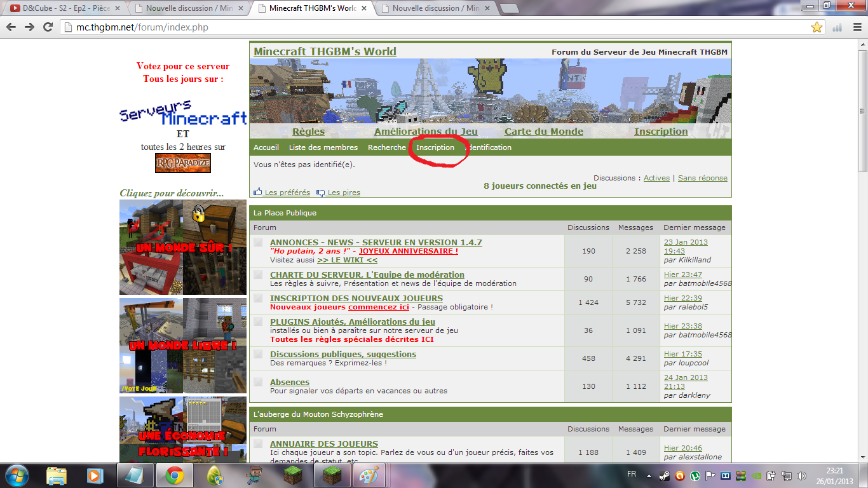Screen dimensions: 868x488
Task: Open Recherche in the forum navbar
Action: click(x=386, y=147)
